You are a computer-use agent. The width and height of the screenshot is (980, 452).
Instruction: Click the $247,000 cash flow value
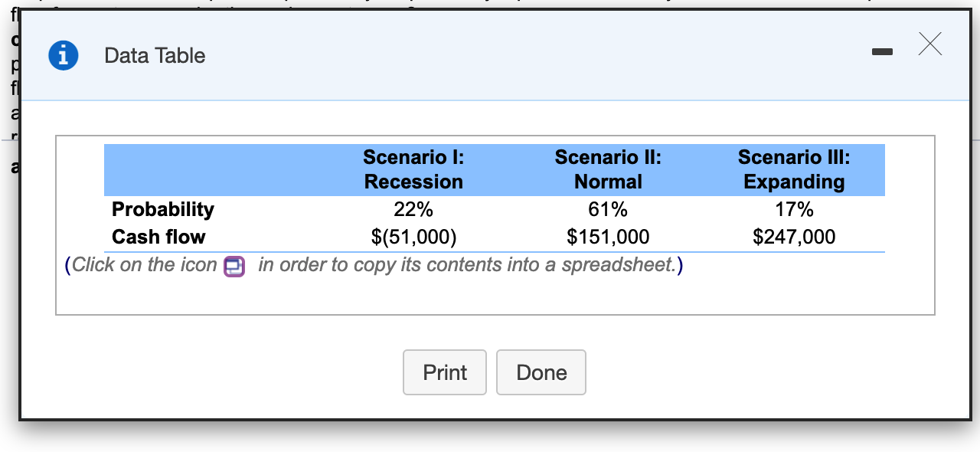click(x=794, y=237)
